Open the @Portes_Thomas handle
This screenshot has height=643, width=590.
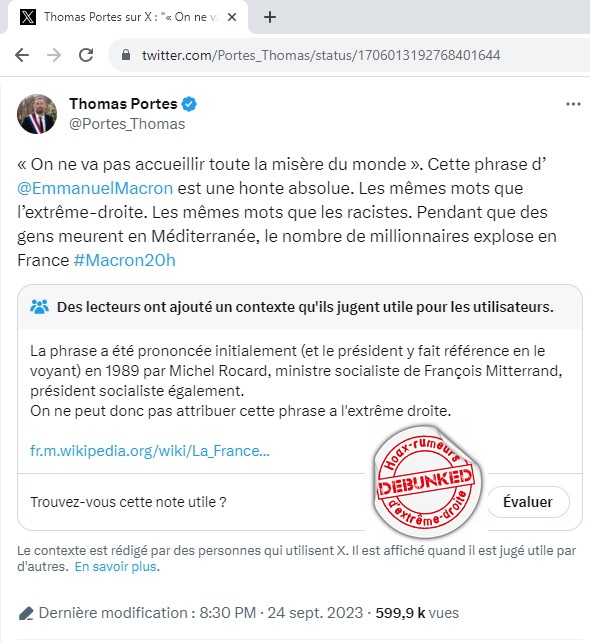pyautogui.click(x=127, y=124)
